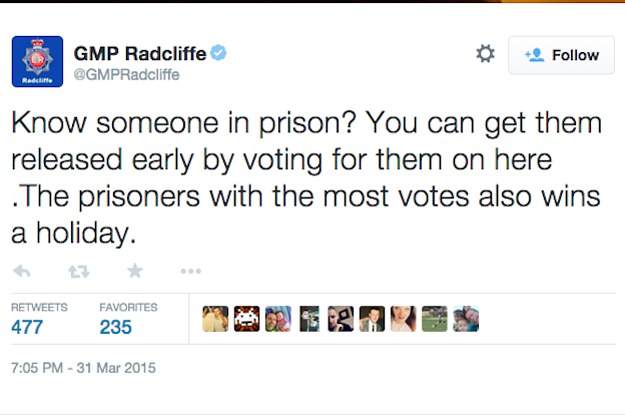This screenshot has height=415, width=625.
Task: Favorite the tweet with the star icon
Action: pos(135,271)
